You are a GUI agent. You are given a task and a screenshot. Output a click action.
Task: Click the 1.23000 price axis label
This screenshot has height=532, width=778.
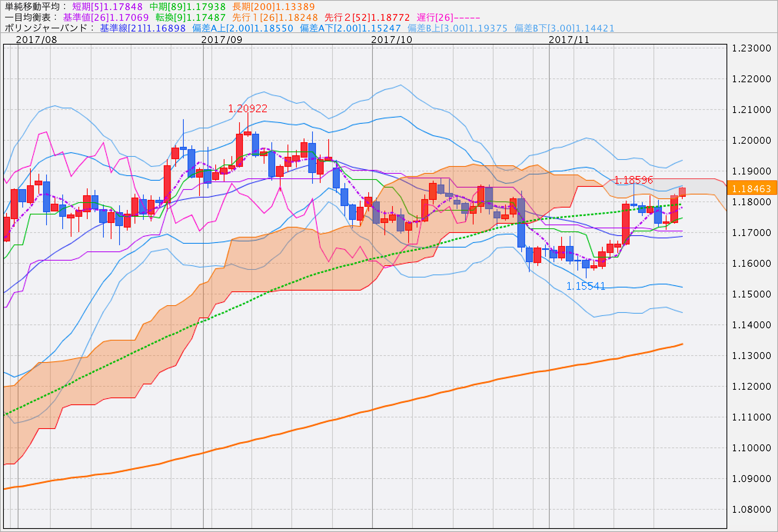point(751,48)
